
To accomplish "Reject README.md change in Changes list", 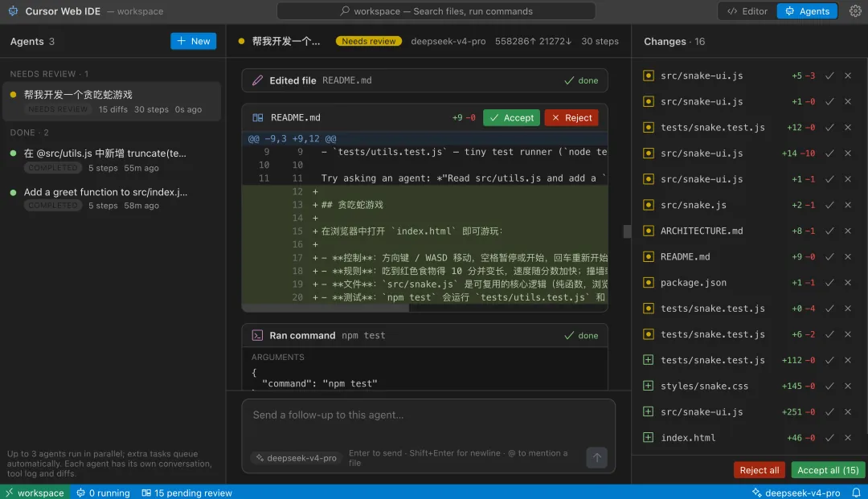I will point(848,256).
